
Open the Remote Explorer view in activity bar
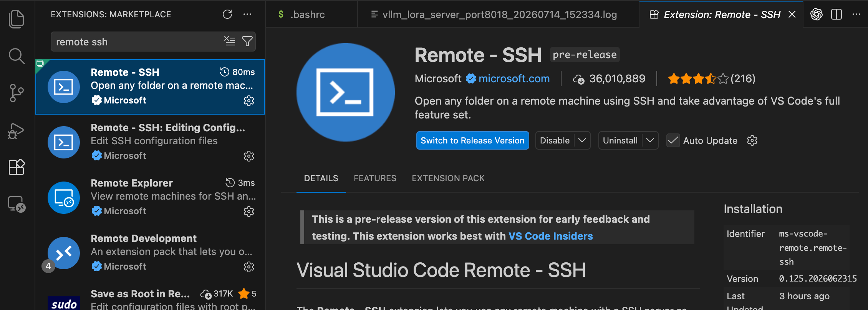pyautogui.click(x=17, y=204)
